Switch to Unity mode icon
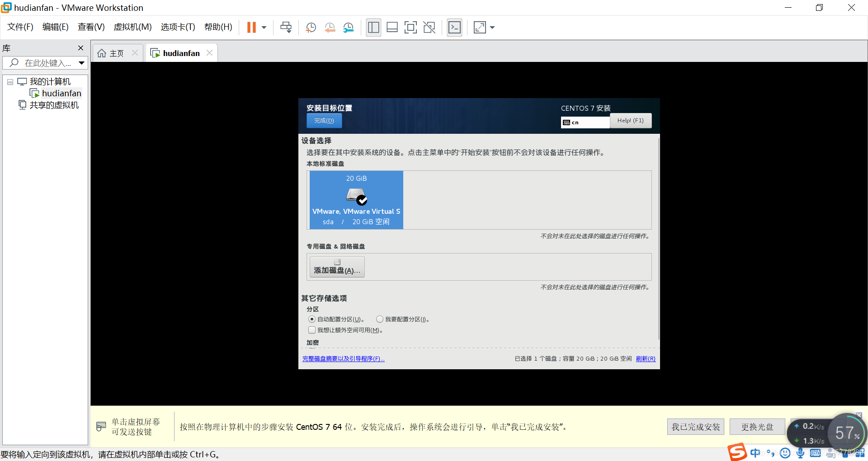Image resolution: width=868 pixels, height=461 pixels. pyautogui.click(x=429, y=28)
